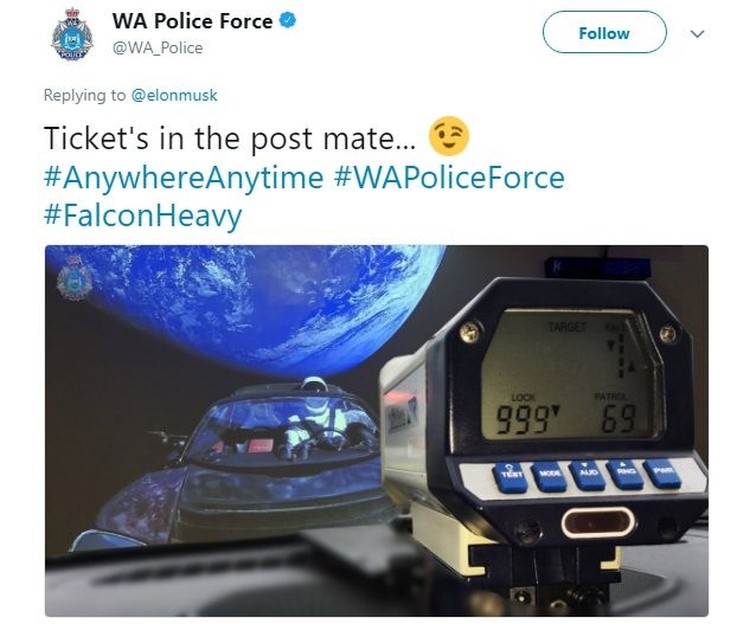The width and height of the screenshot is (750, 624).
Task: Follow the WA Police Force account
Action: click(x=604, y=33)
